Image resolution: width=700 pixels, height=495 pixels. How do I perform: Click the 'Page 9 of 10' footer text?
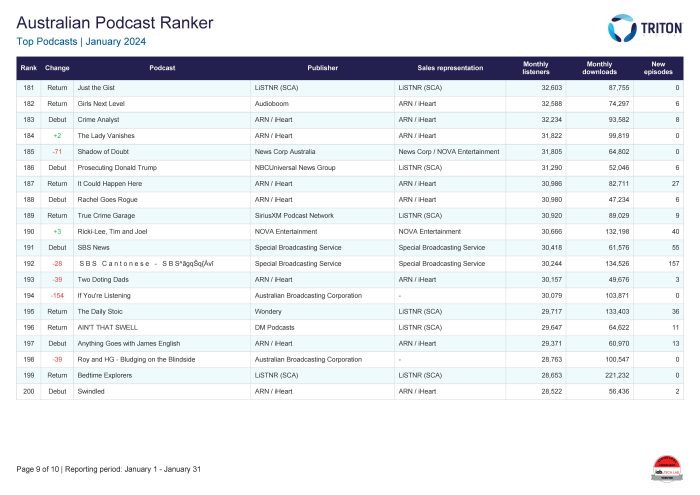38,469
